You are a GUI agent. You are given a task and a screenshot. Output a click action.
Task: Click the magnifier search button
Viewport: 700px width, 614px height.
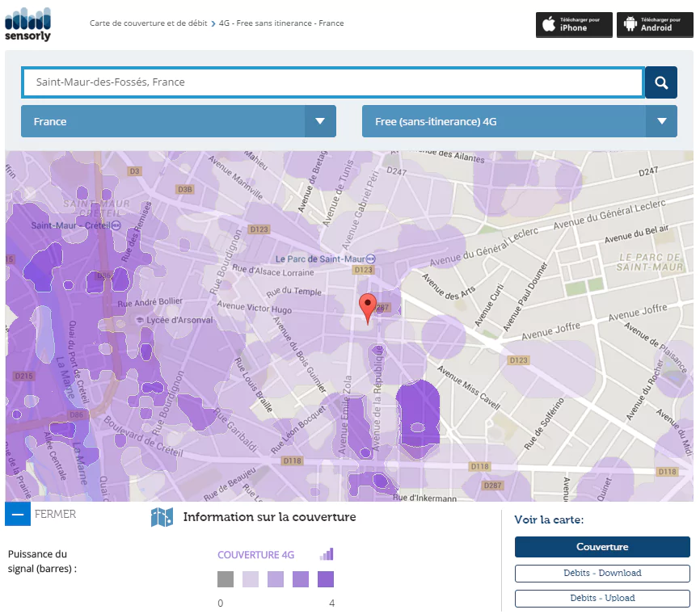pyautogui.click(x=661, y=82)
